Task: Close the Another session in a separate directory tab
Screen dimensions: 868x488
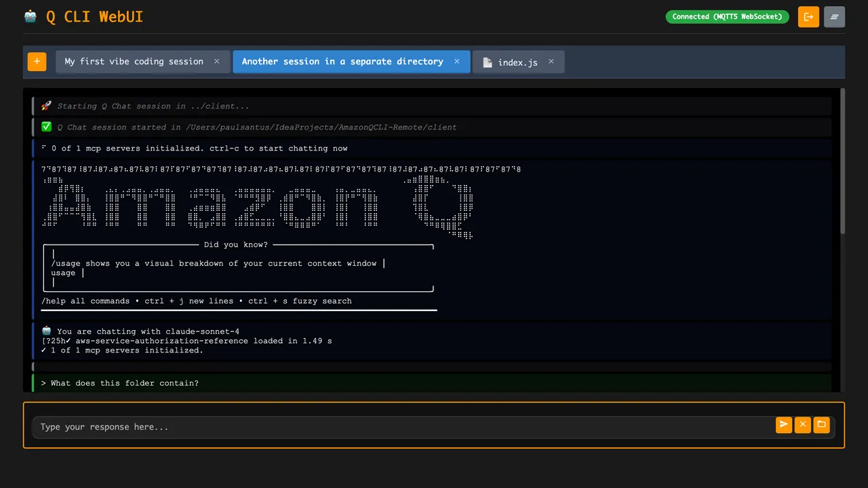Action: pos(456,61)
